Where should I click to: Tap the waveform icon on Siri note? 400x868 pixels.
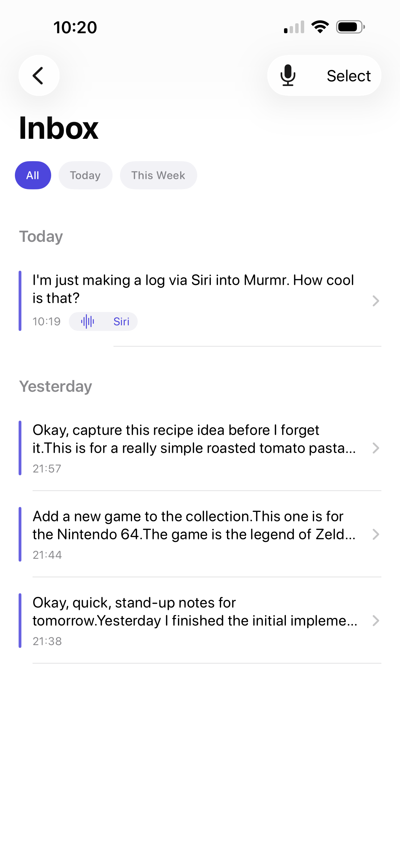click(87, 321)
